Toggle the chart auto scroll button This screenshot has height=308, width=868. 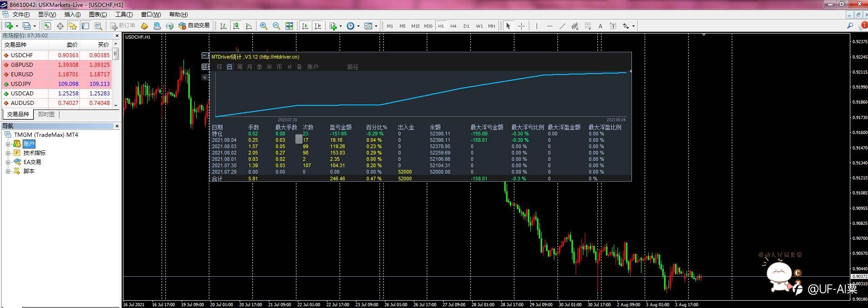point(305,26)
